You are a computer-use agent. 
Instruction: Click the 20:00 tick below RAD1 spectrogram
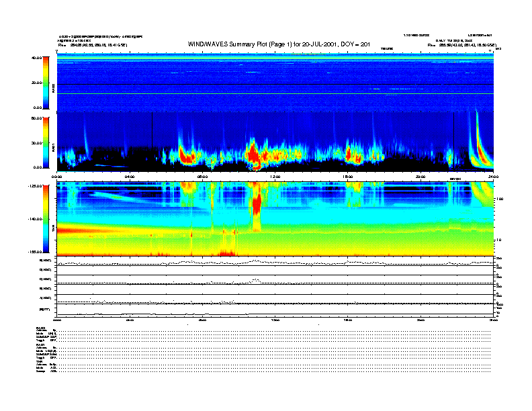pyautogui.click(x=420, y=177)
